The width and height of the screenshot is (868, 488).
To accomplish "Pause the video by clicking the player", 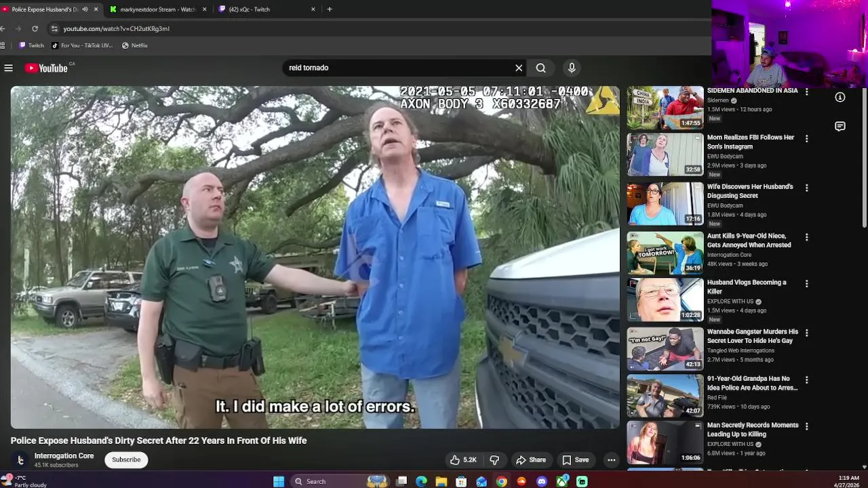I will (x=315, y=257).
